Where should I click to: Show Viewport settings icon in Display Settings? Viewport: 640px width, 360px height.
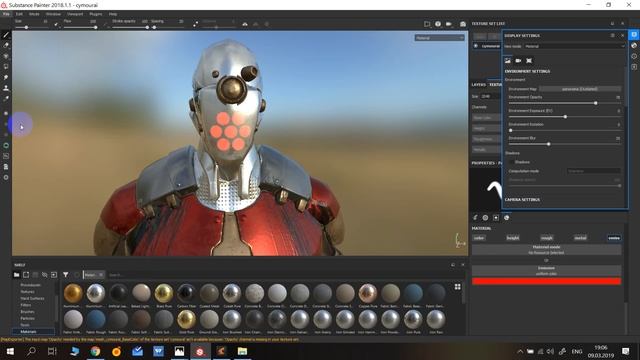[x=529, y=60]
